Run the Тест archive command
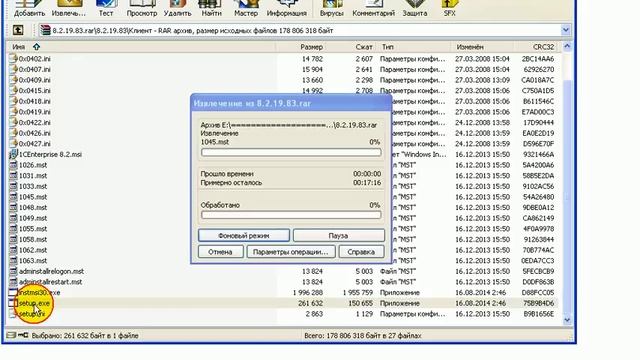 [106, 8]
